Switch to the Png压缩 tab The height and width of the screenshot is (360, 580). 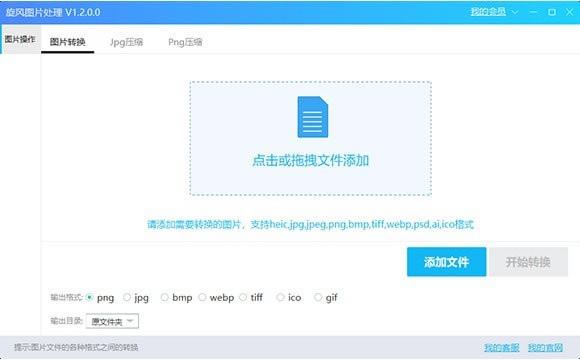[185, 42]
